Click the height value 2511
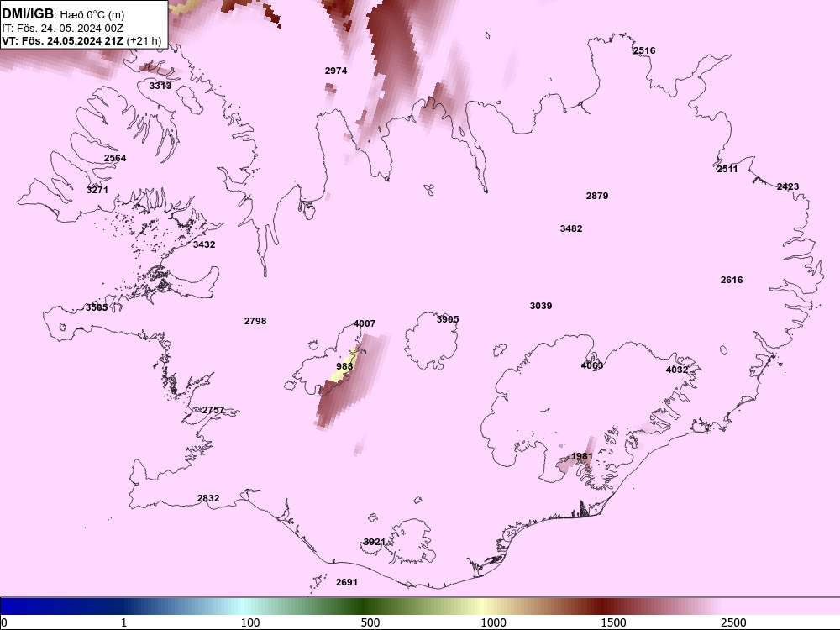 pyautogui.click(x=727, y=170)
